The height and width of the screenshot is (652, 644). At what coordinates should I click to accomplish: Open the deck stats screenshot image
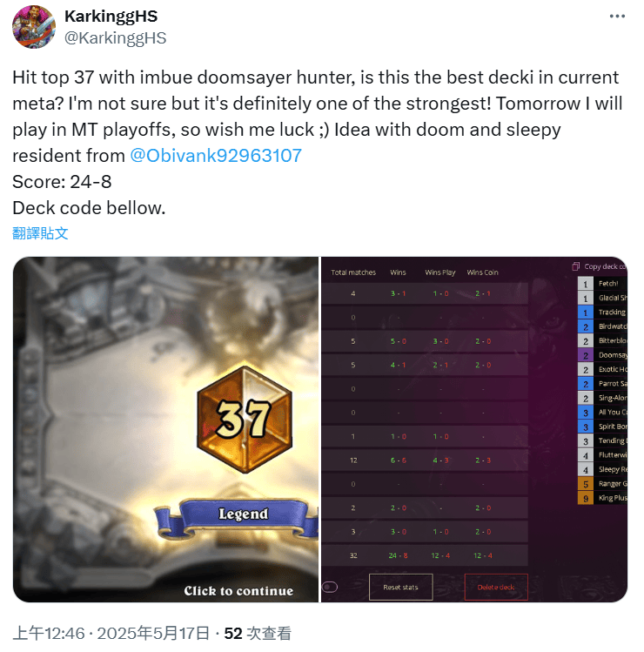coord(474,429)
